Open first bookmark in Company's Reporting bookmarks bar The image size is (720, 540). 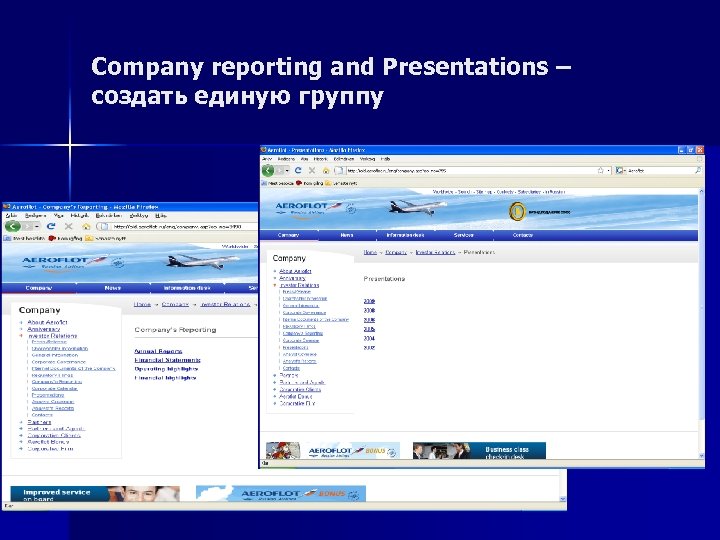click(x=24, y=238)
